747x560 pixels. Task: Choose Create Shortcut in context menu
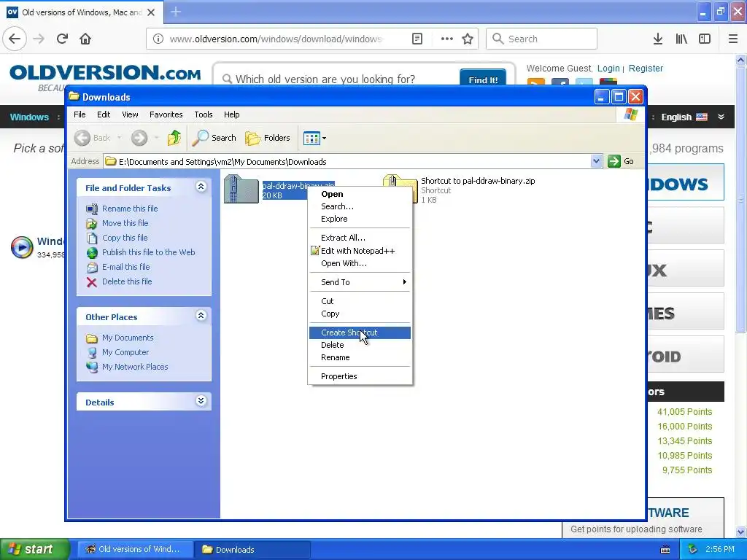click(360, 332)
